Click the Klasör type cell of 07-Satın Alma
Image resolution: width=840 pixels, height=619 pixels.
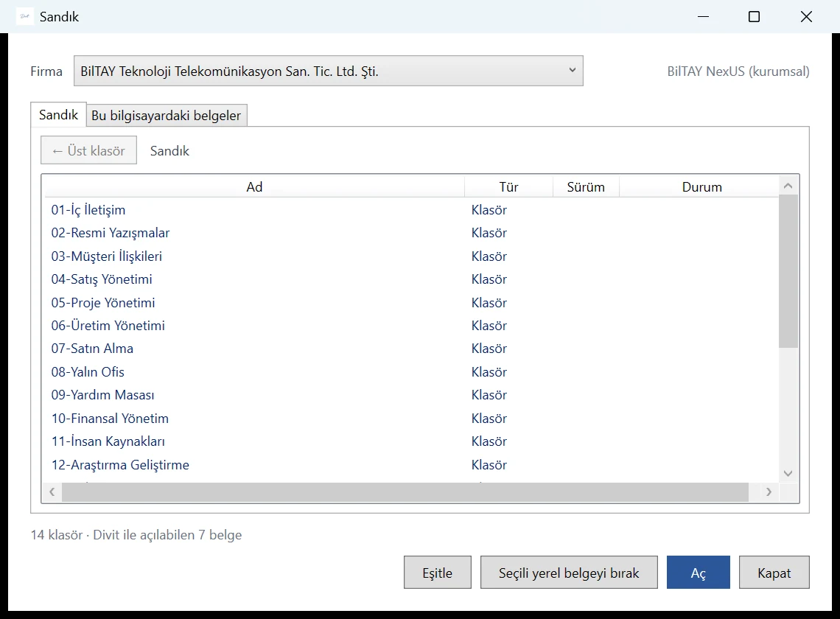(x=489, y=349)
